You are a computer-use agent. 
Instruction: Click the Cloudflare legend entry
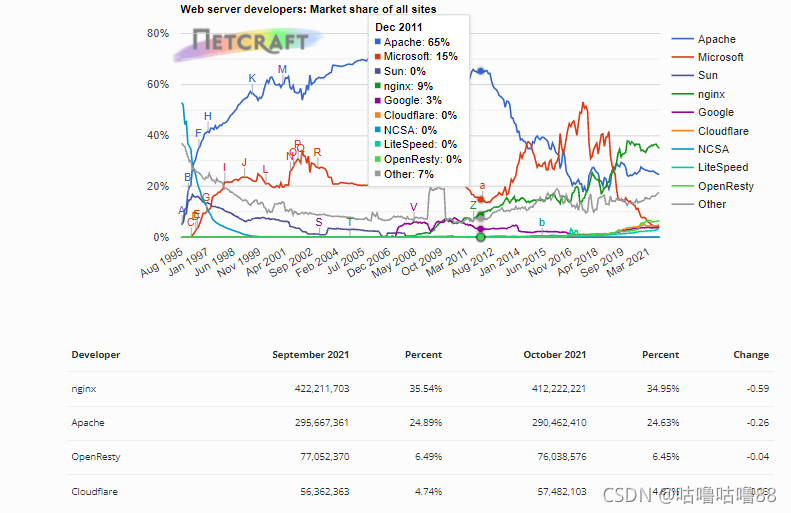(710, 131)
